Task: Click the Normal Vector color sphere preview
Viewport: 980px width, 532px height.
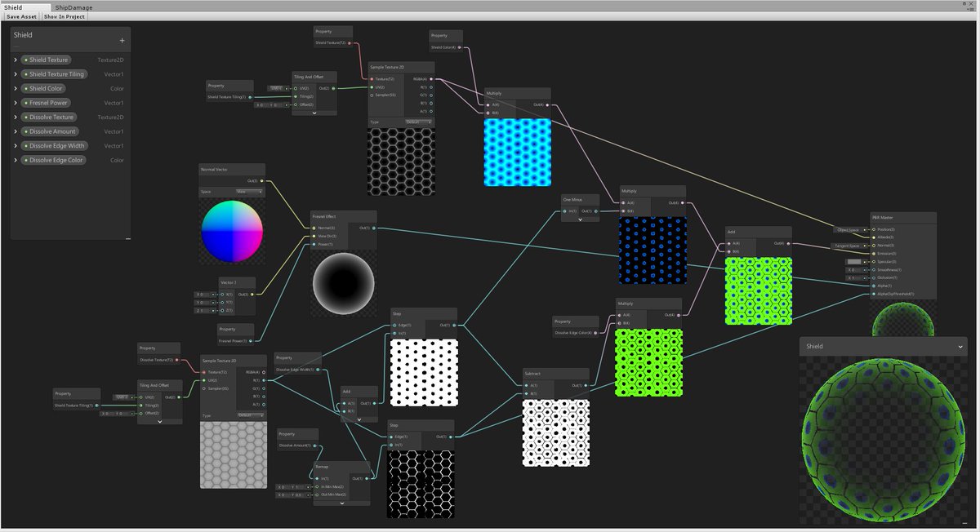Action: pyautogui.click(x=232, y=230)
